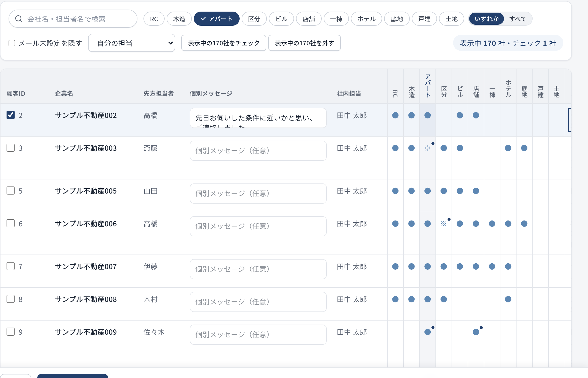The height and width of the screenshot is (378, 588).
Task: Click the 店舗 dot for サンプル不動産007
Action: pyautogui.click(x=476, y=266)
